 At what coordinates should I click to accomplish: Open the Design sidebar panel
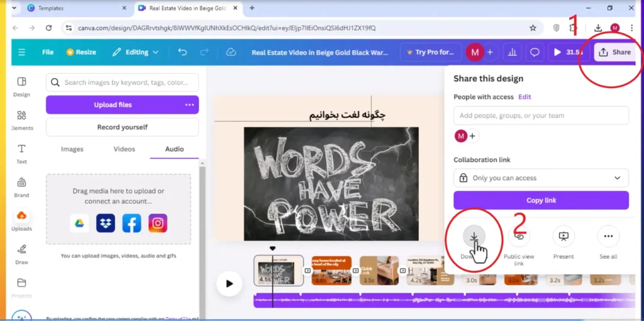21,87
